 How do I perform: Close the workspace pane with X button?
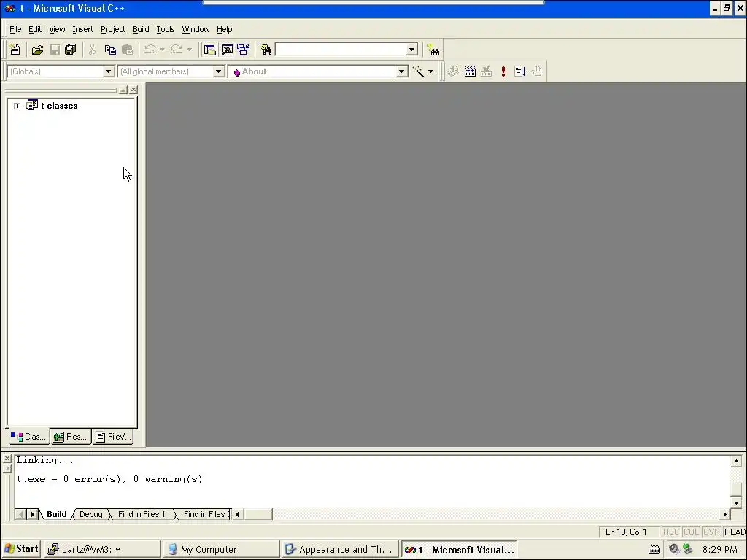134,90
